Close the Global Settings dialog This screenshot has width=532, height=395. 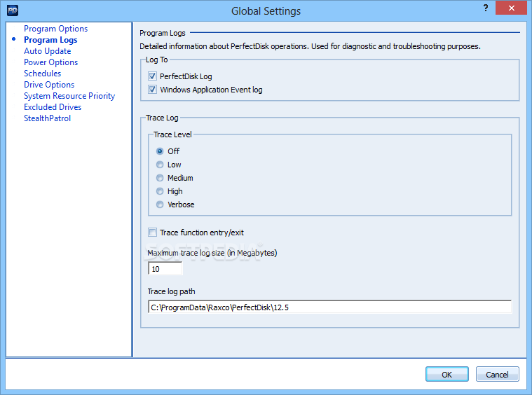(511, 8)
